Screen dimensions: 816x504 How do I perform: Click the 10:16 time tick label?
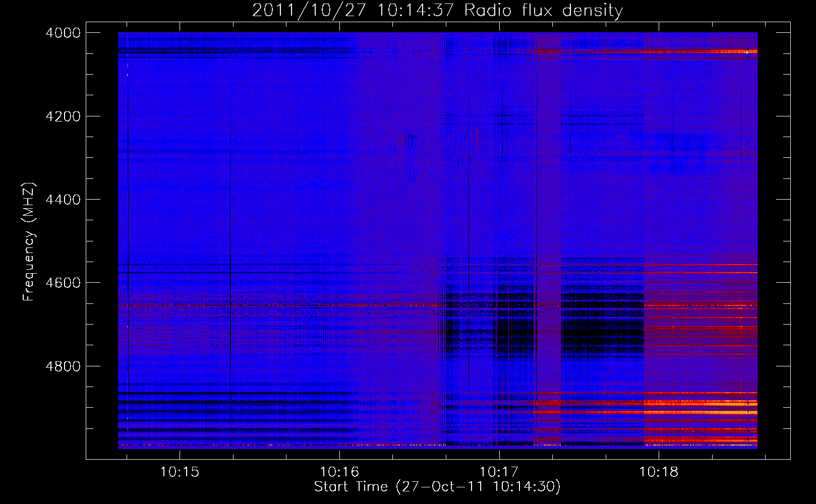[x=339, y=472]
